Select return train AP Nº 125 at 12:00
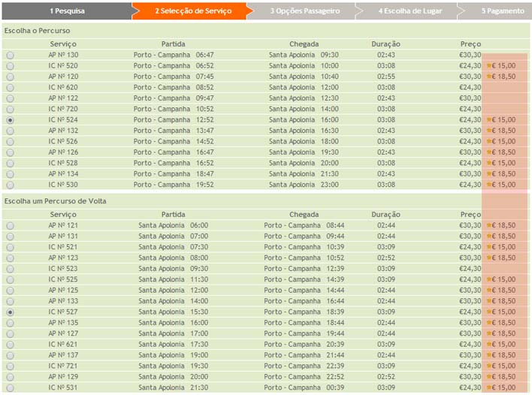This screenshot has height=395, width=532. pyautogui.click(x=10, y=290)
